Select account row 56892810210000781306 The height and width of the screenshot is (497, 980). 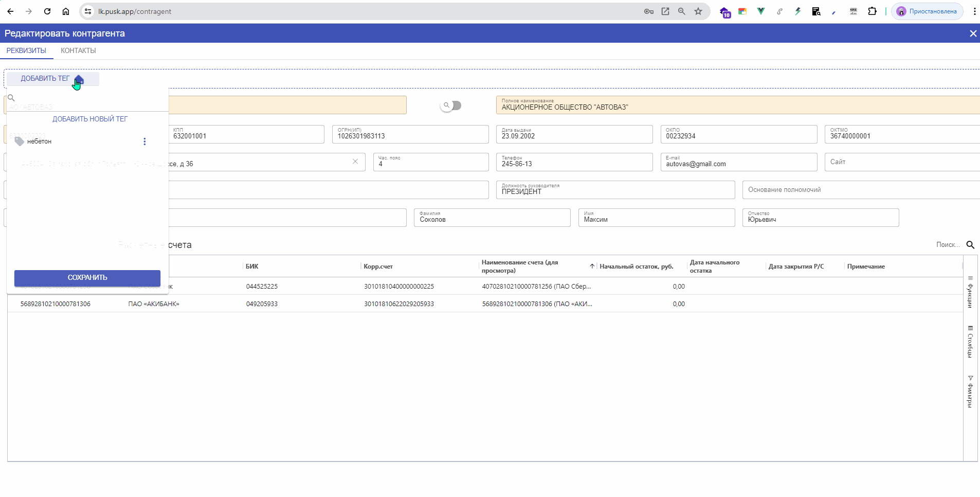(485, 304)
